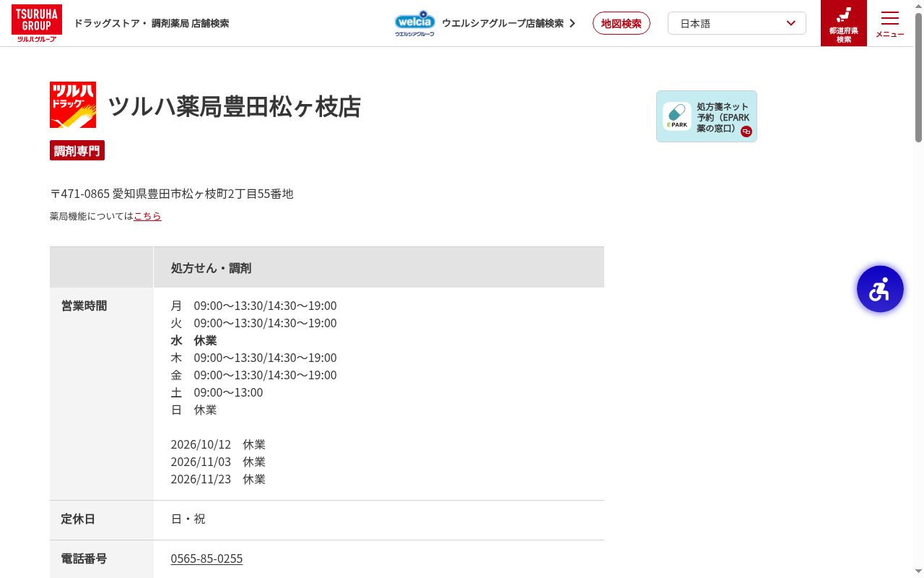Click the chevron after ウエルシアグループ店舗検索
This screenshot has width=924, height=578.
click(572, 23)
